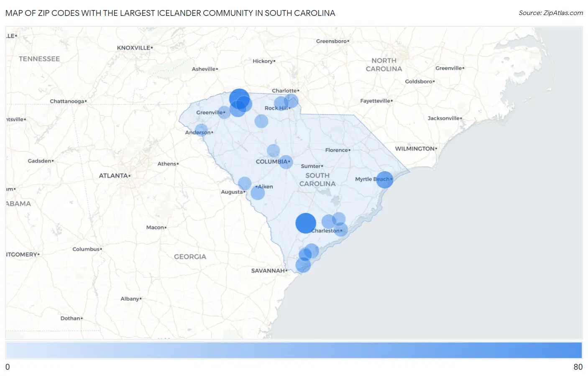Image resolution: width=588 pixels, height=376 pixels.
Task: Click the bubble at Myrtle Beach
Action: point(385,179)
